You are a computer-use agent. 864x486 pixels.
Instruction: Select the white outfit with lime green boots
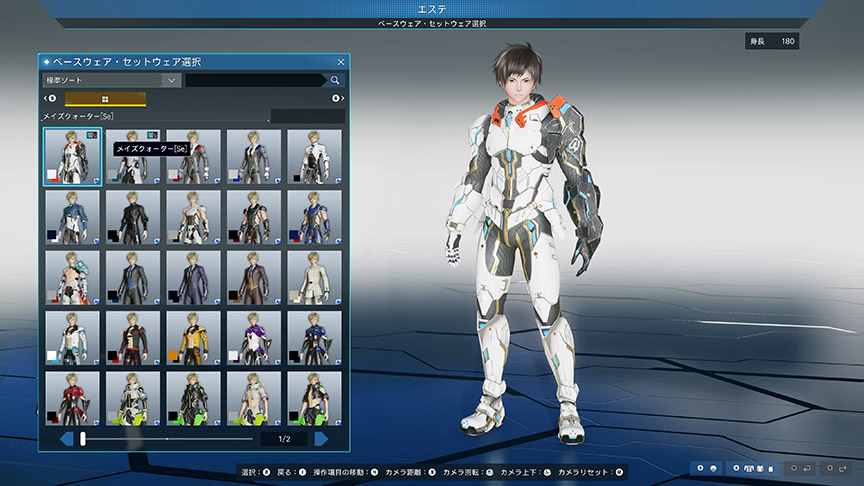133,398
